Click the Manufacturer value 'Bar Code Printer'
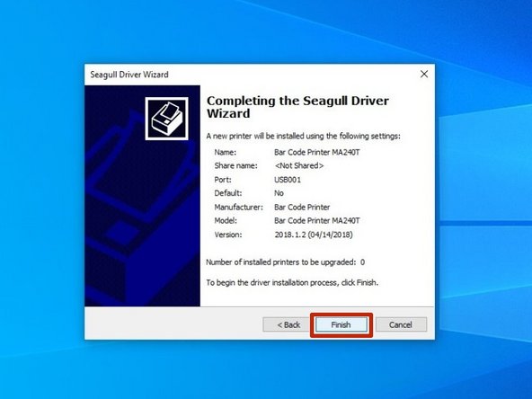Image resolution: width=532 pixels, height=399 pixels. click(x=302, y=207)
